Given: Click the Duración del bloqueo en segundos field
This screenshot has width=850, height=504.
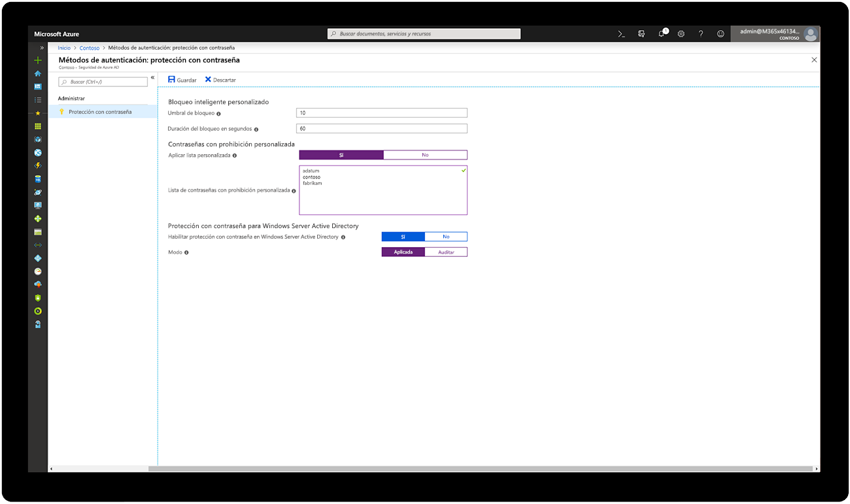Looking at the screenshot, I should pos(382,129).
